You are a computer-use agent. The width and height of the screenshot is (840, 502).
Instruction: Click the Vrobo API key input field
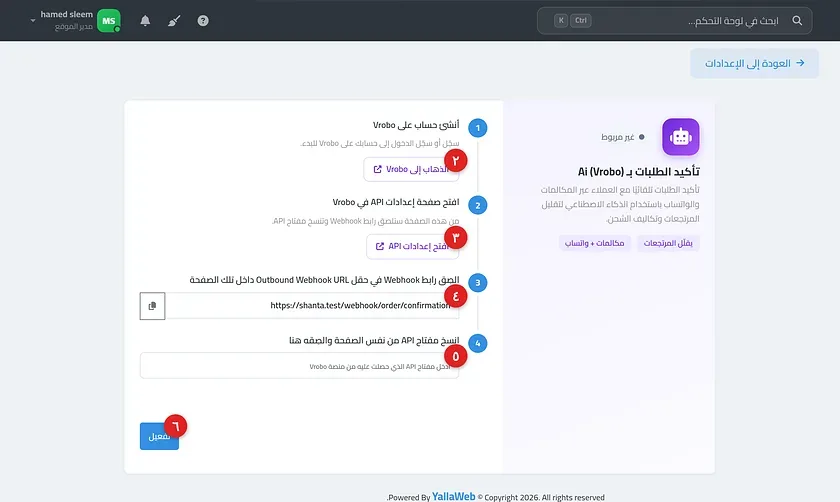(299, 366)
